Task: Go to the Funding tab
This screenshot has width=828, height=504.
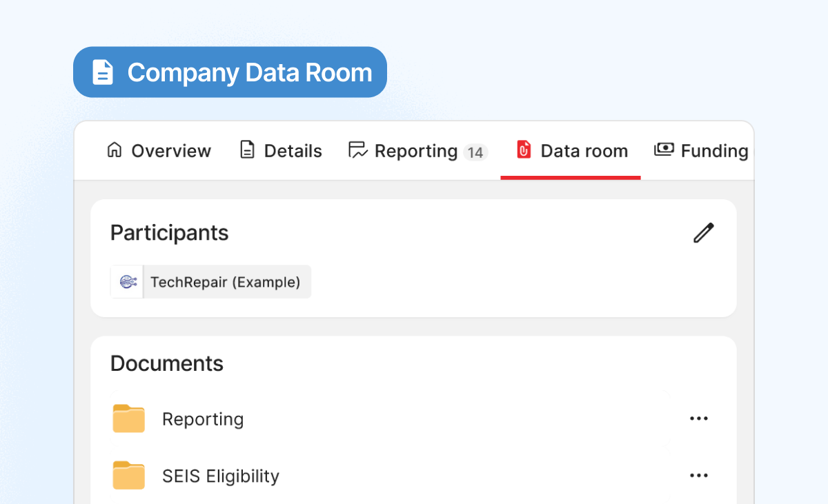Action: pyautogui.click(x=702, y=151)
